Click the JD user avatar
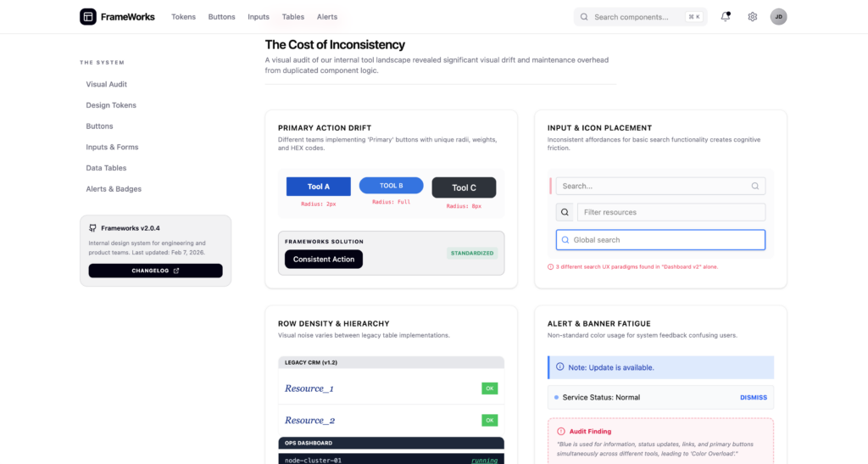The image size is (868, 464). [x=778, y=17]
